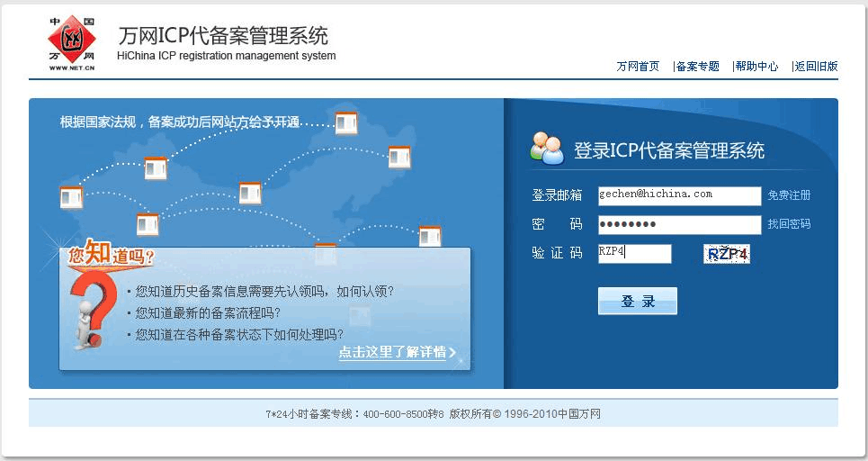
Task: Click the website icon at top right of map
Action: point(399,157)
